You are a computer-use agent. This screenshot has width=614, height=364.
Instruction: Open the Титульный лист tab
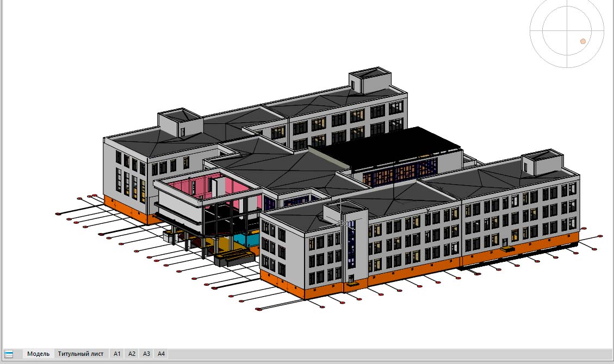click(81, 354)
